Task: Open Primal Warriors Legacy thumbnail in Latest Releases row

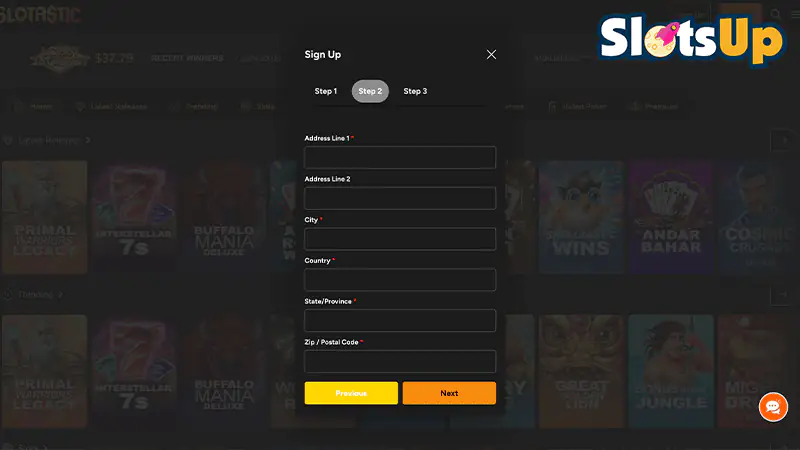Action: (x=44, y=217)
